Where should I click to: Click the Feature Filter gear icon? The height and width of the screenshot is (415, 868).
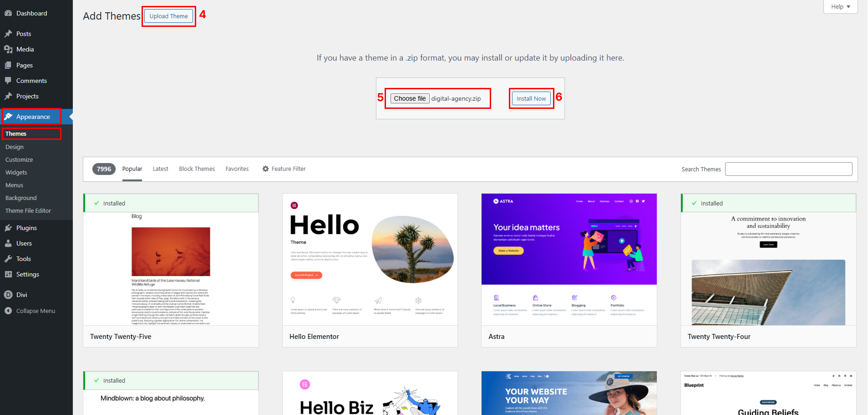265,169
